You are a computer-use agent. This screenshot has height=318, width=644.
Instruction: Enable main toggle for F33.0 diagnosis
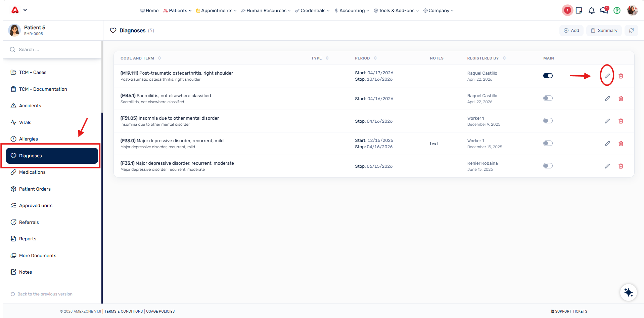[x=548, y=143]
